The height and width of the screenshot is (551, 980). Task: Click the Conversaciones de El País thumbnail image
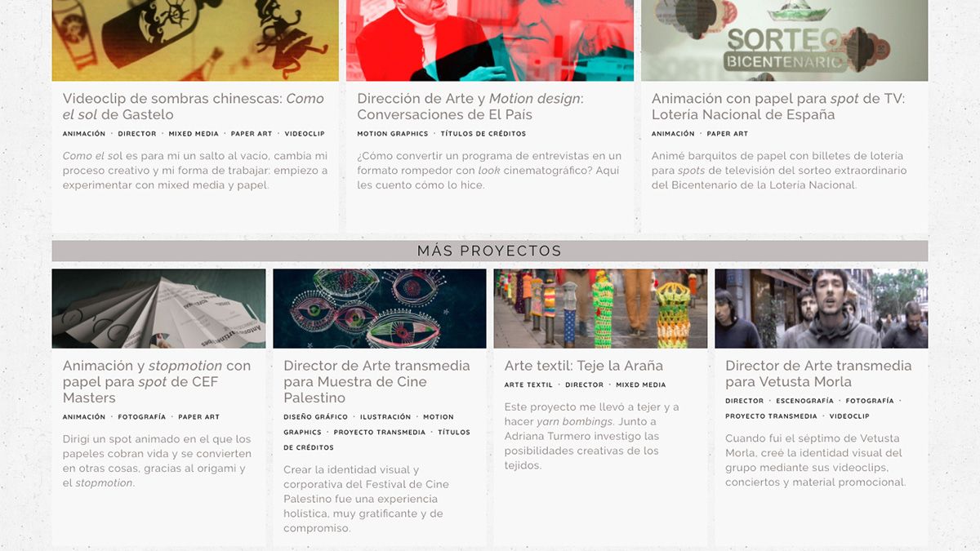[489, 40]
